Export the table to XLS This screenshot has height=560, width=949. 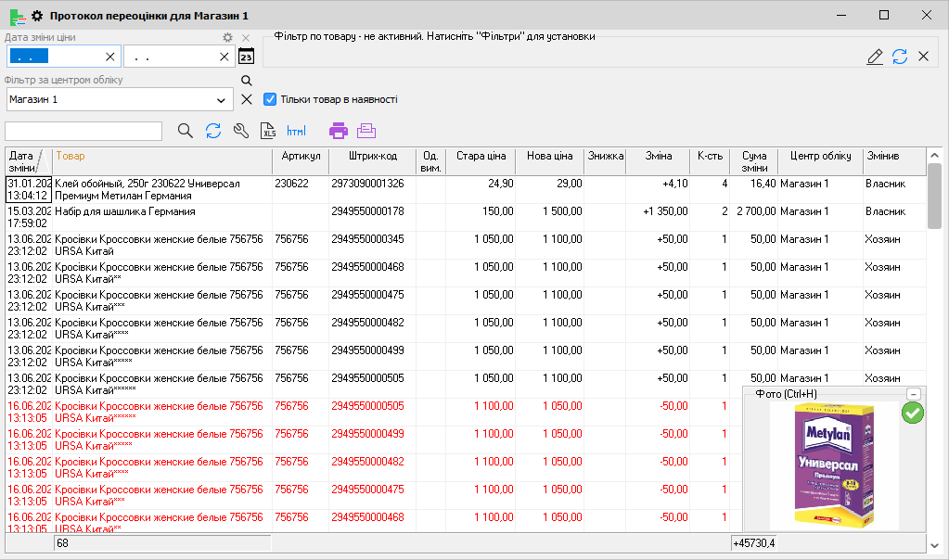coord(269,131)
